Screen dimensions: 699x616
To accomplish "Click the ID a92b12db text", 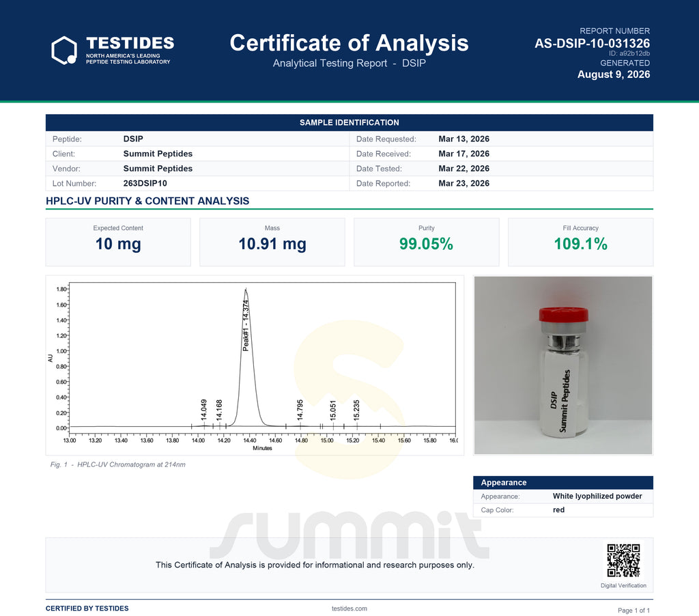I will point(629,53).
